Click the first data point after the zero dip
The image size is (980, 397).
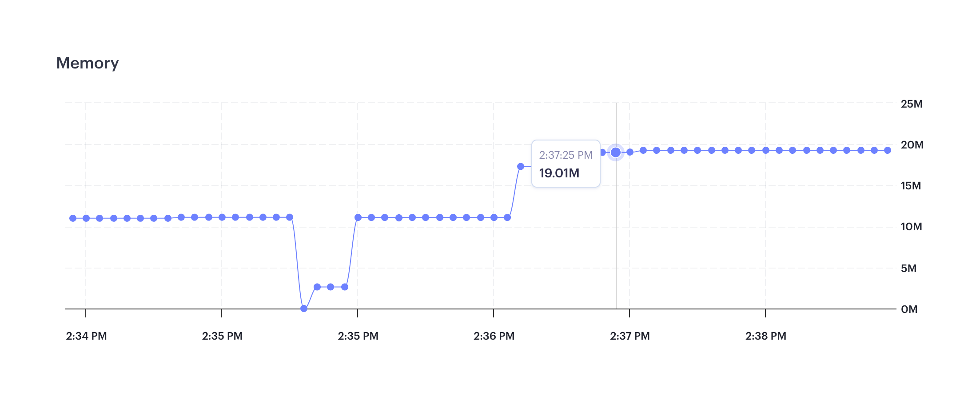317,287
